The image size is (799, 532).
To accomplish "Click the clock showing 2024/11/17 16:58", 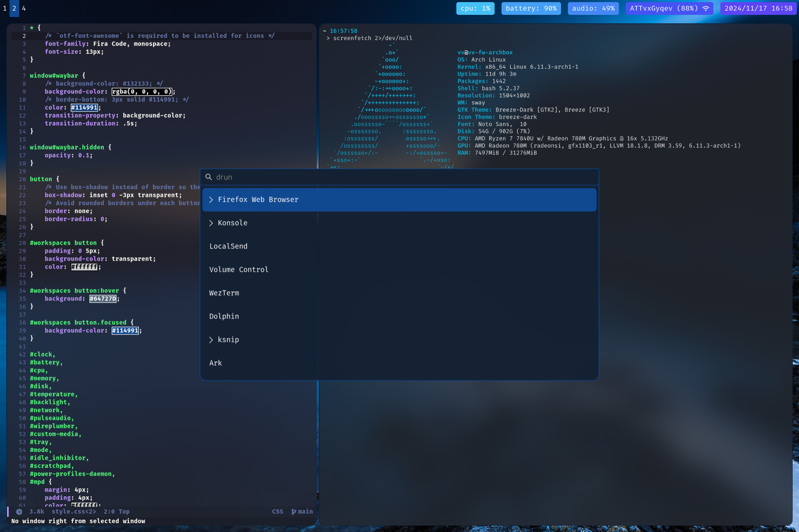I will [758, 8].
